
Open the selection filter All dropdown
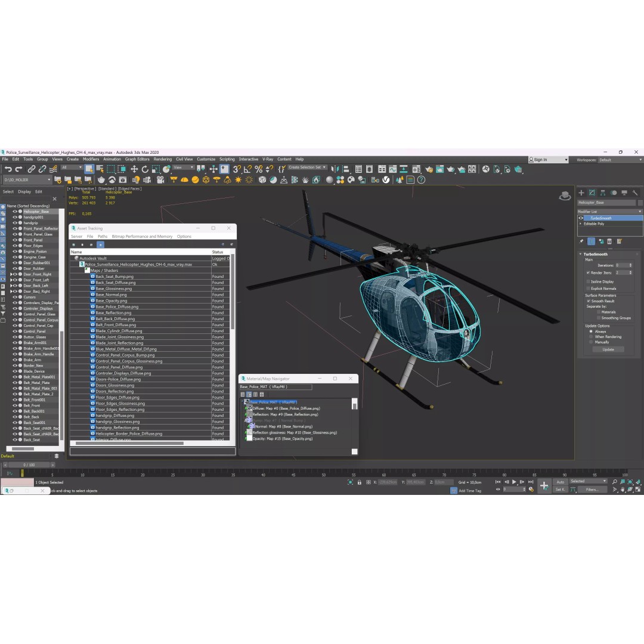click(x=72, y=168)
